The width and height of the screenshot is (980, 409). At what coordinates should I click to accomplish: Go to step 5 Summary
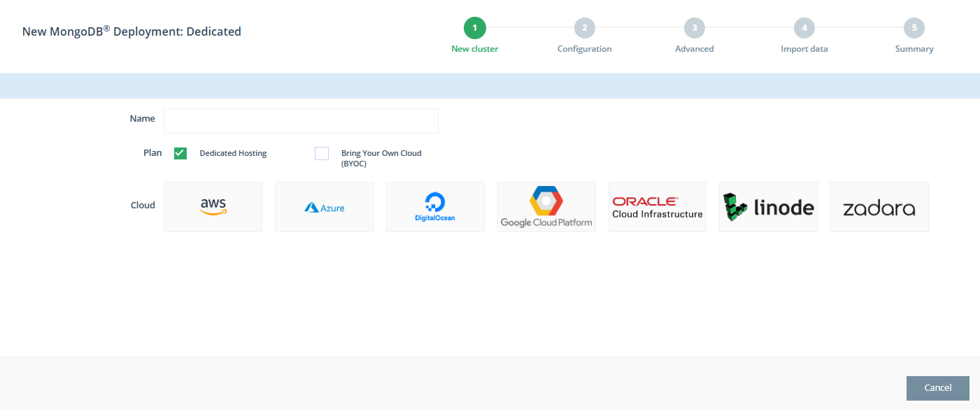coord(914,28)
